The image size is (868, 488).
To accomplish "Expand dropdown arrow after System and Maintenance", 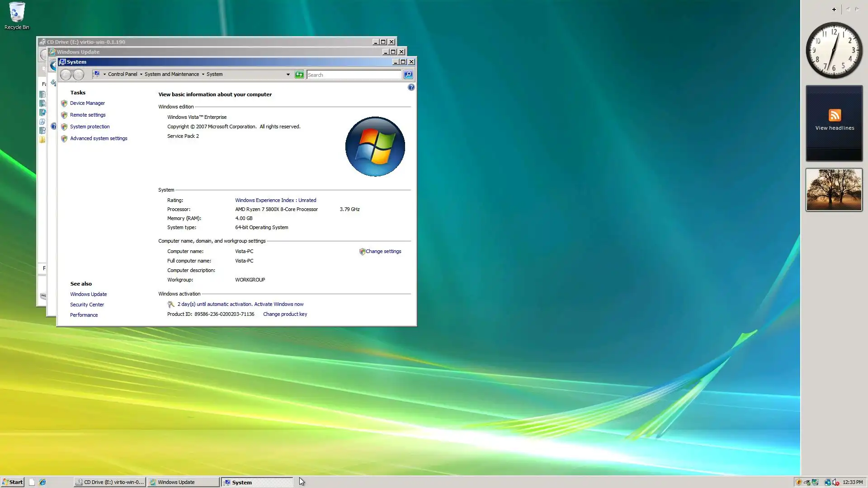I will pos(203,75).
